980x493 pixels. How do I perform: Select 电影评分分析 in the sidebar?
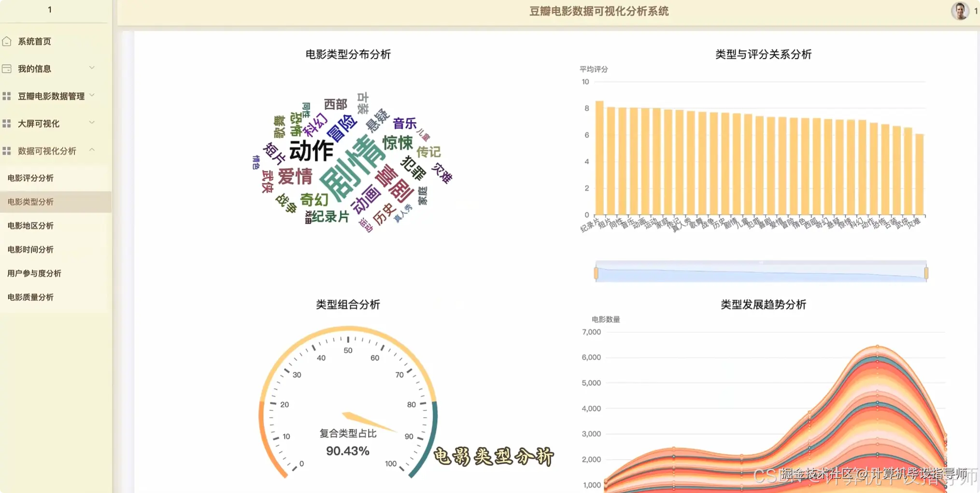(30, 178)
